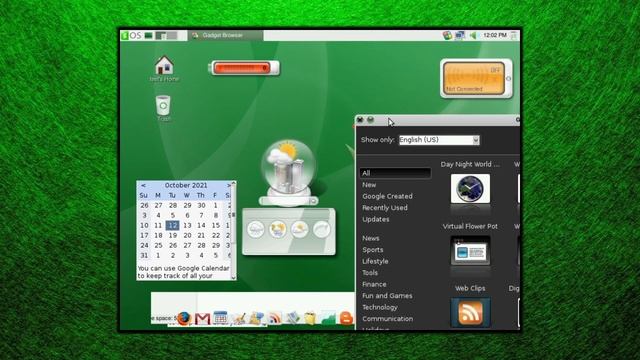This screenshot has height=360, width=640.
Task: Open the yellow shopping bag dock icon
Action: [310, 318]
